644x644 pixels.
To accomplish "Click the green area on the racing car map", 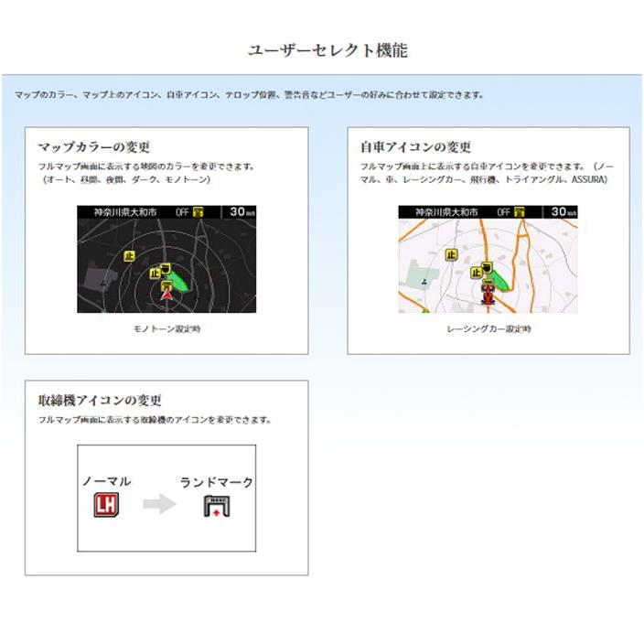I will click(500, 279).
